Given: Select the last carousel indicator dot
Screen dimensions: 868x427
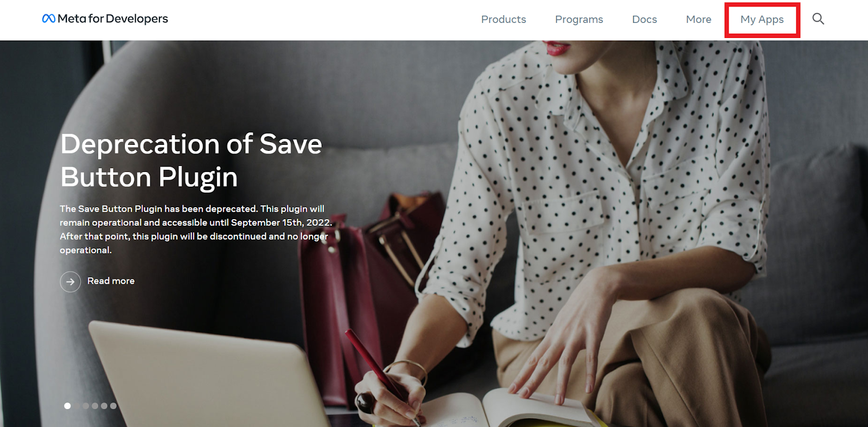Looking at the screenshot, I should 113,406.
